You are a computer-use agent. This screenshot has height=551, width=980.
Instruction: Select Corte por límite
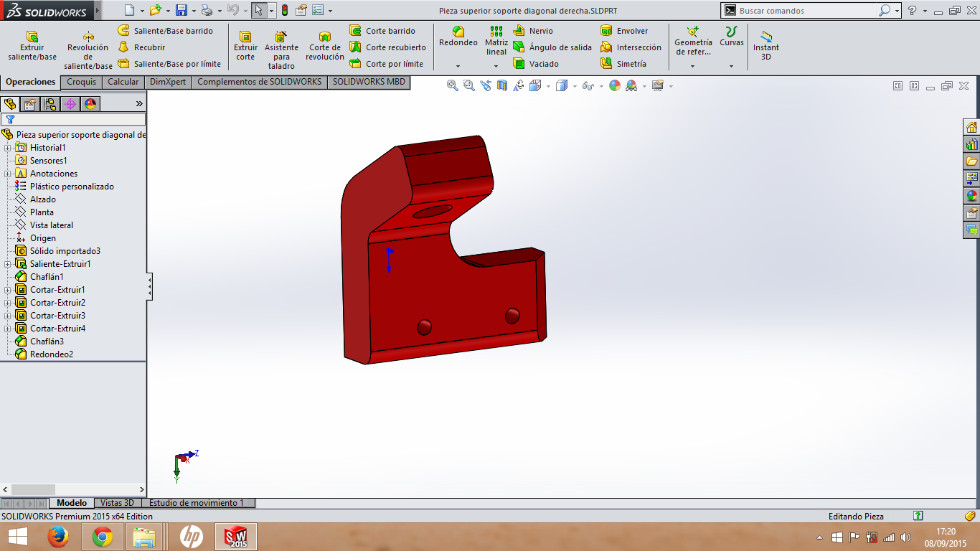click(x=386, y=64)
